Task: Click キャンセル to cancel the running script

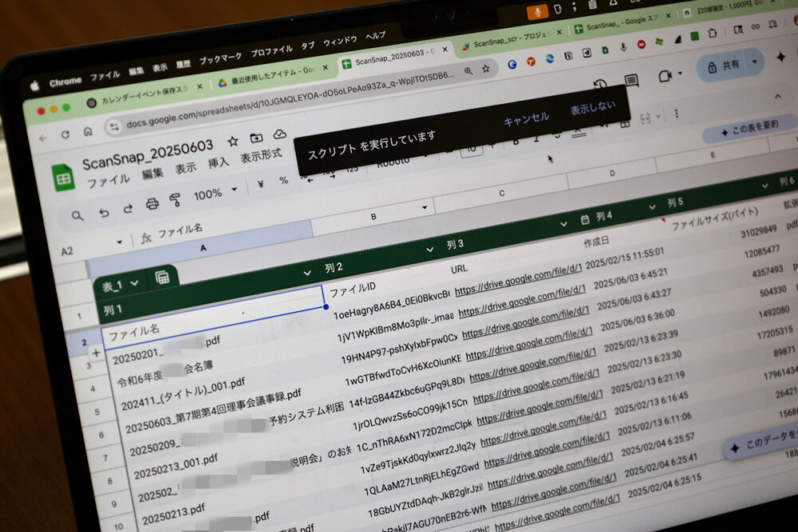Action: (x=526, y=118)
